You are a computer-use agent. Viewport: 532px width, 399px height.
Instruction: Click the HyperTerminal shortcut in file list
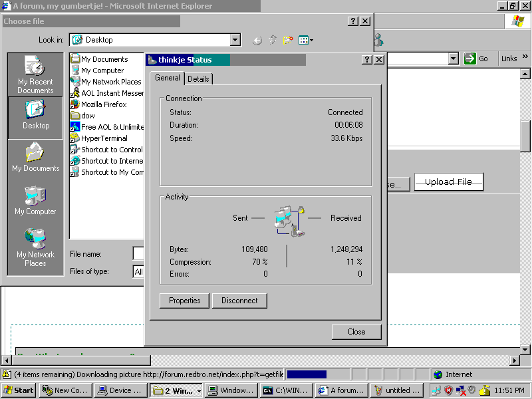click(104, 138)
